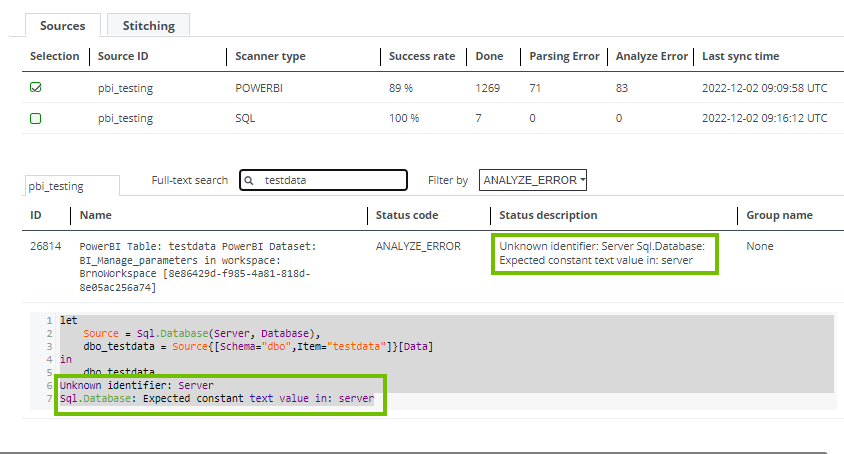The image size is (844, 454).
Task: Click the 'let' keyword on code line 1
Action: coord(68,320)
